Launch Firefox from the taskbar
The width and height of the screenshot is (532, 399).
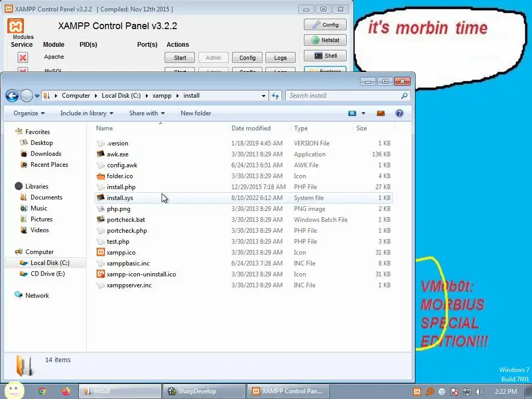[66, 391]
